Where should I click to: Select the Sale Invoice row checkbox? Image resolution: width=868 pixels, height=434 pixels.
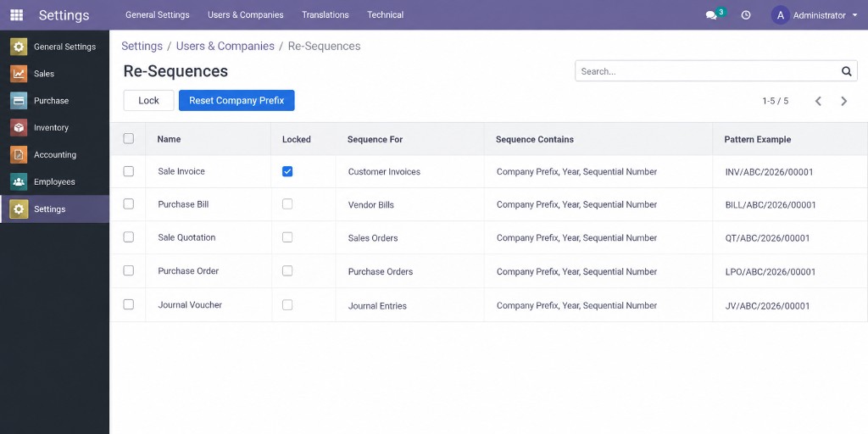click(x=129, y=171)
